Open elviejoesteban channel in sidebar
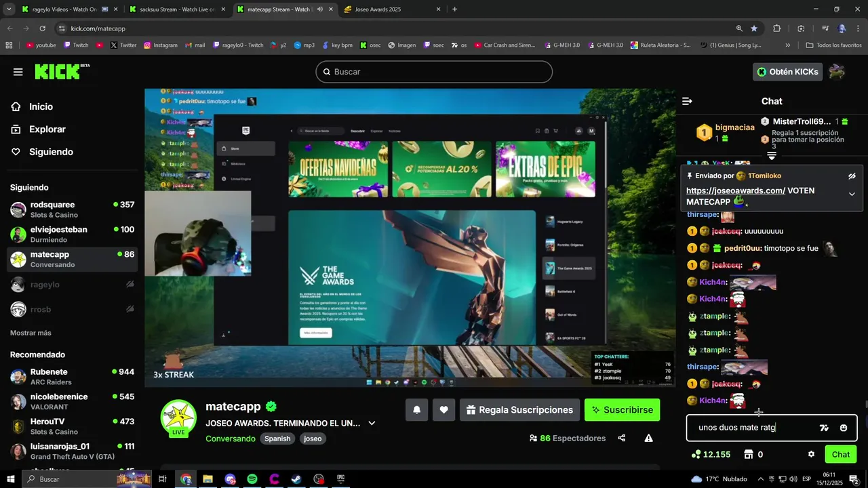The height and width of the screenshot is (488, 868). [x=72, y=235]
